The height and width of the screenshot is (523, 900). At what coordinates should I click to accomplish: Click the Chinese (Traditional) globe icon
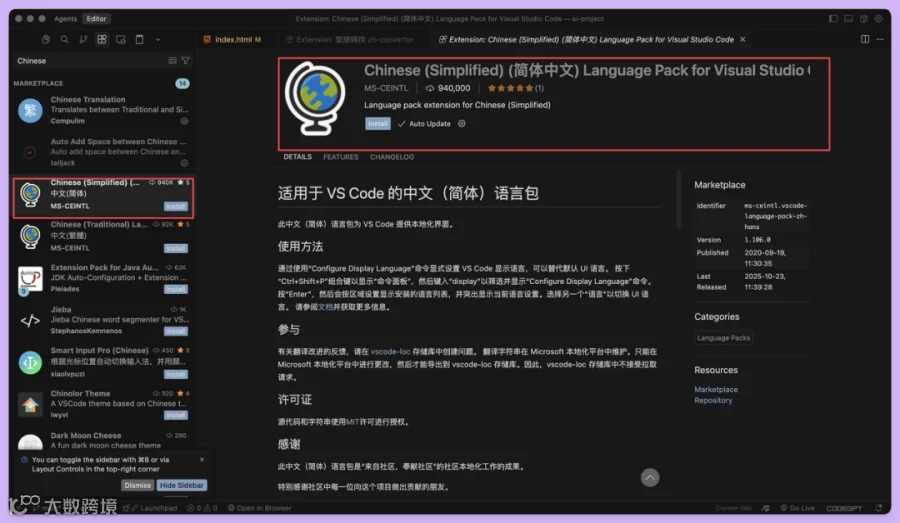click(30, 236)
